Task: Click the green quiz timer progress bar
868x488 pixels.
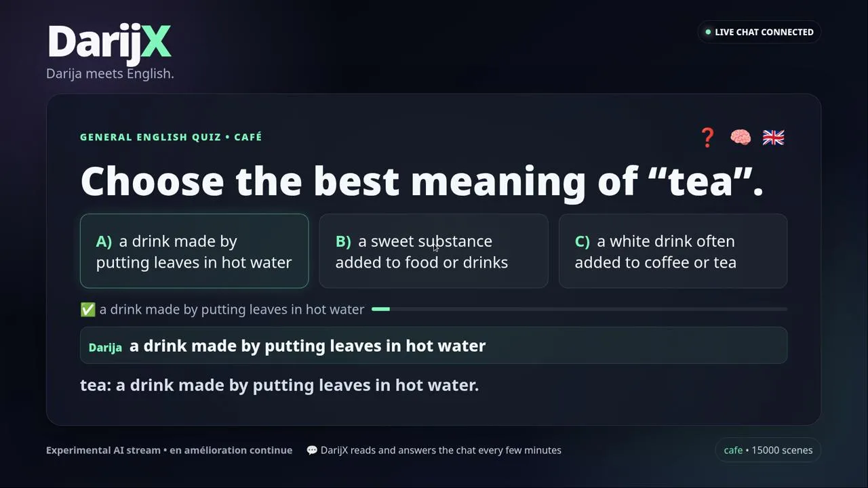Action: point(380,309)
